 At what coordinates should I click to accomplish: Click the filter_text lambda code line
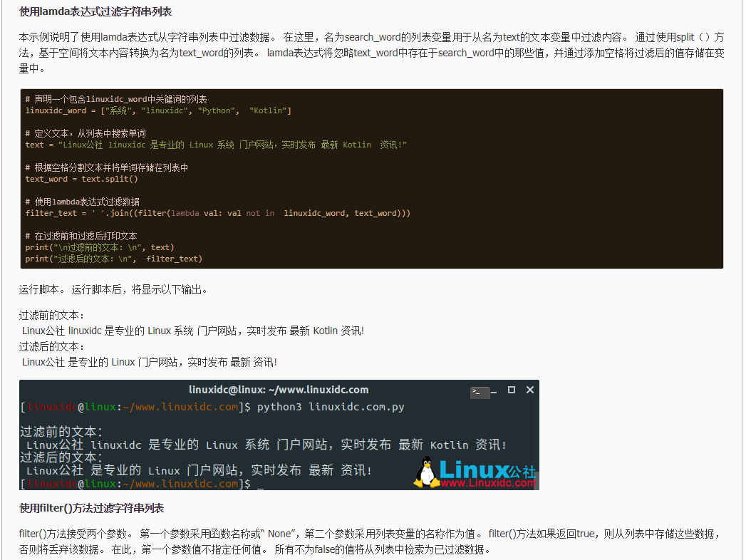(217, 213)
